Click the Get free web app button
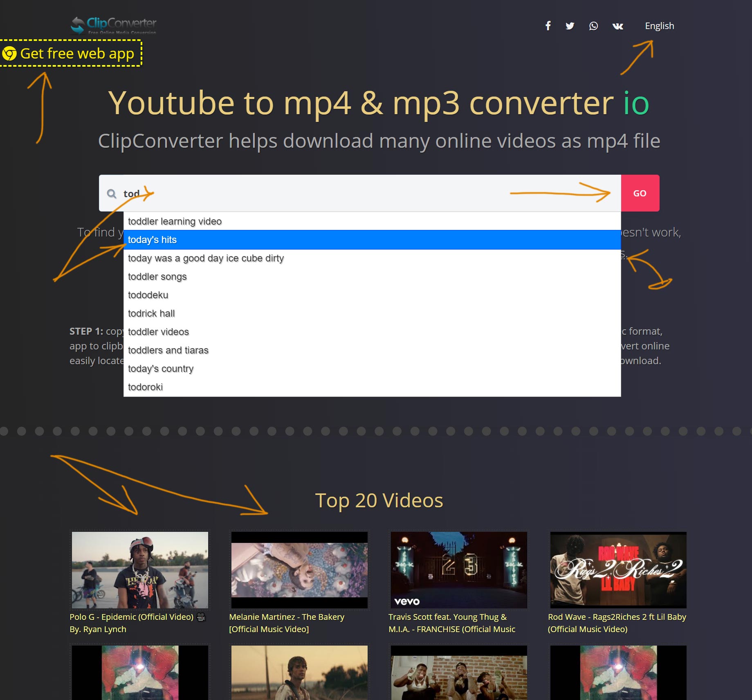752x700 pixels. tap(70, 53)
